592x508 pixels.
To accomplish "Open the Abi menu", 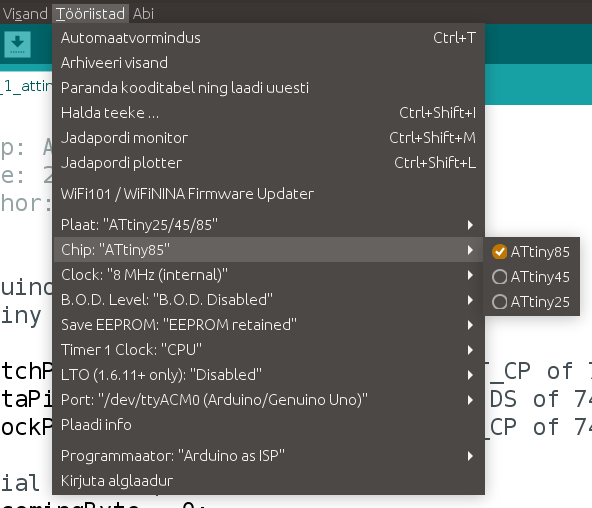I will [143, 14].
